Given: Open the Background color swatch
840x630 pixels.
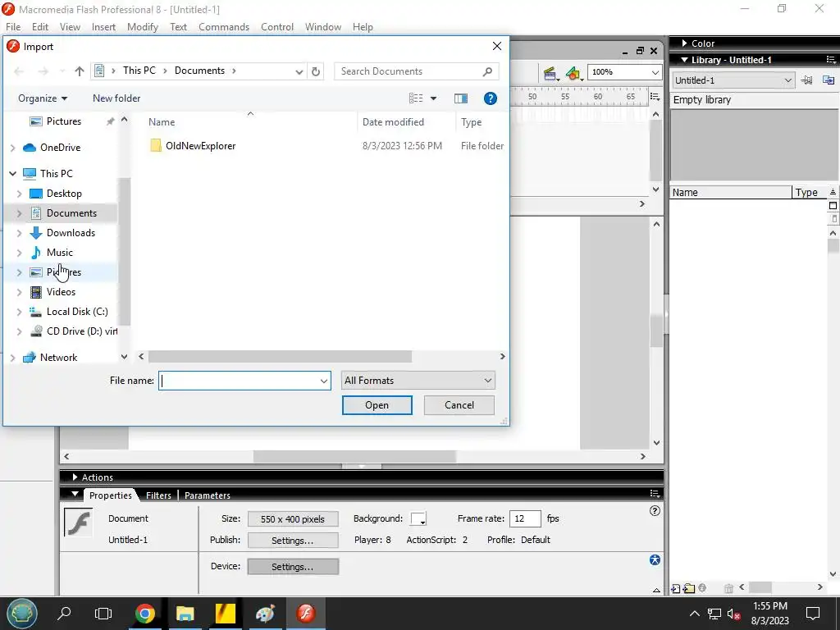Looking at the screenshot, I should tap(418, 518).
